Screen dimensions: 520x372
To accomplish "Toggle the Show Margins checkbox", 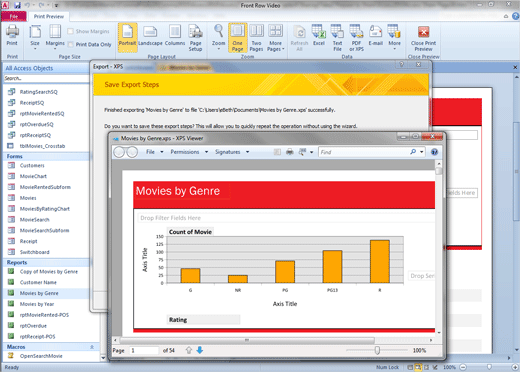I will pos(70,31).
